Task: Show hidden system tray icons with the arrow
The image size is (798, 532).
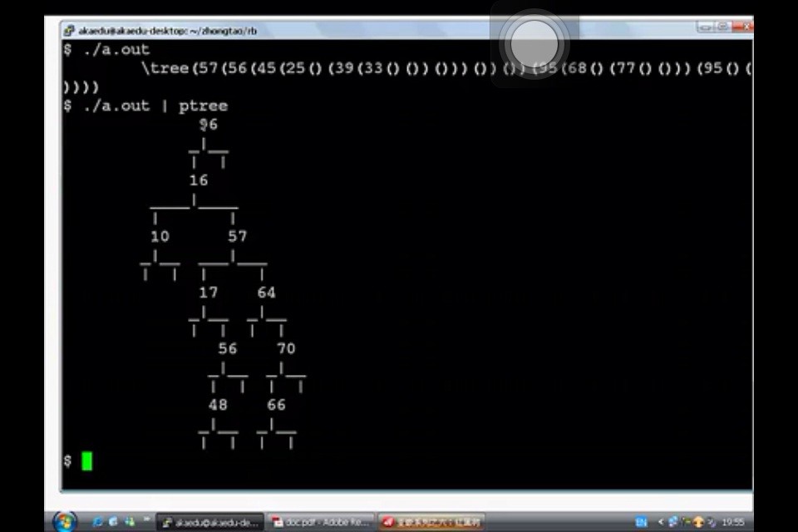Action: (660, 522)
